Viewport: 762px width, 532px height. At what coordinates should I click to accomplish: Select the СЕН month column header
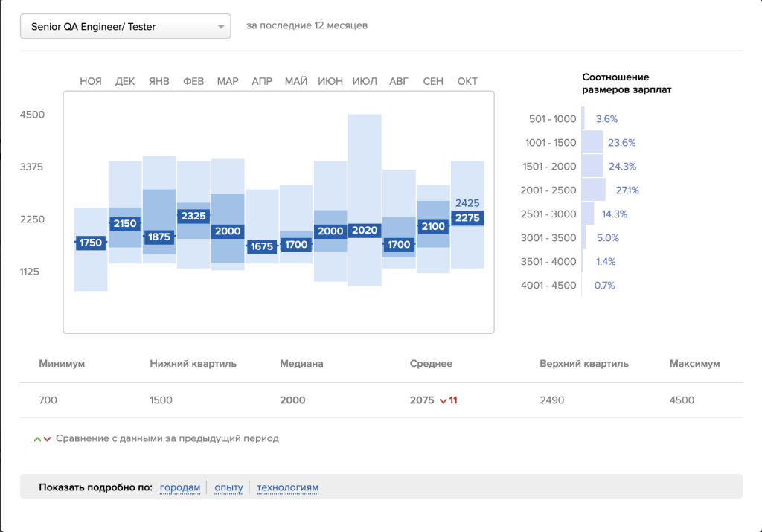[x=433, y=81]
